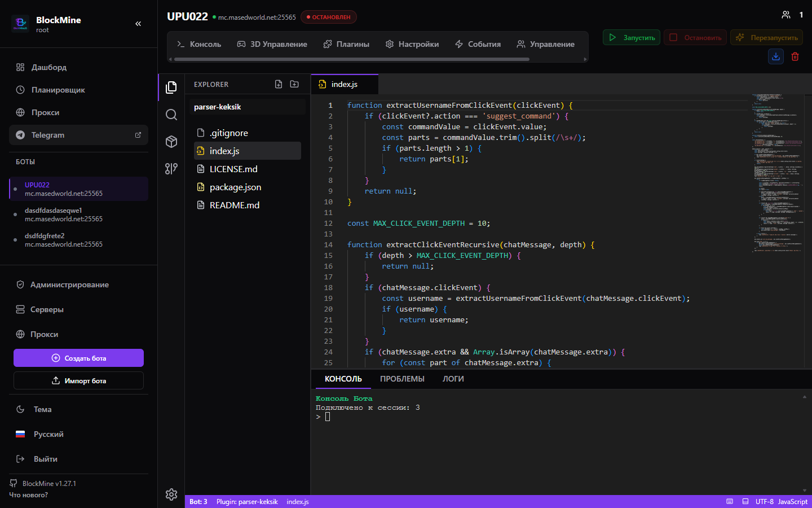This screenshot has width=812, height=508.
Task: Click the New File icon in Explorer
Action: pos(279,84)
